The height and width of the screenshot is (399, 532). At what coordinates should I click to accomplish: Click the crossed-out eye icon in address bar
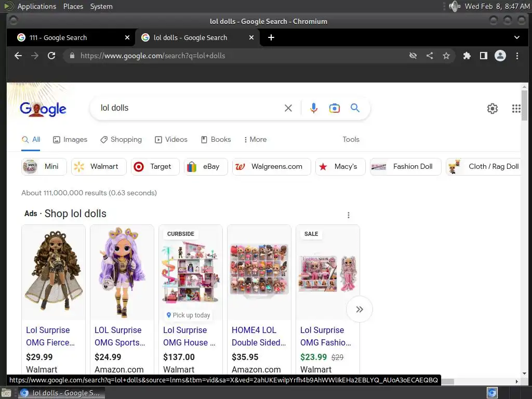pyautogui.click(x=413, y=56)
